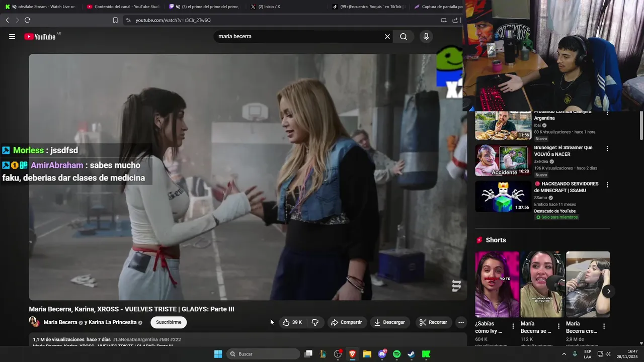
Task: Switch to Contenido del canal YouTube Studio tab
Action: (x=123, y=7)
